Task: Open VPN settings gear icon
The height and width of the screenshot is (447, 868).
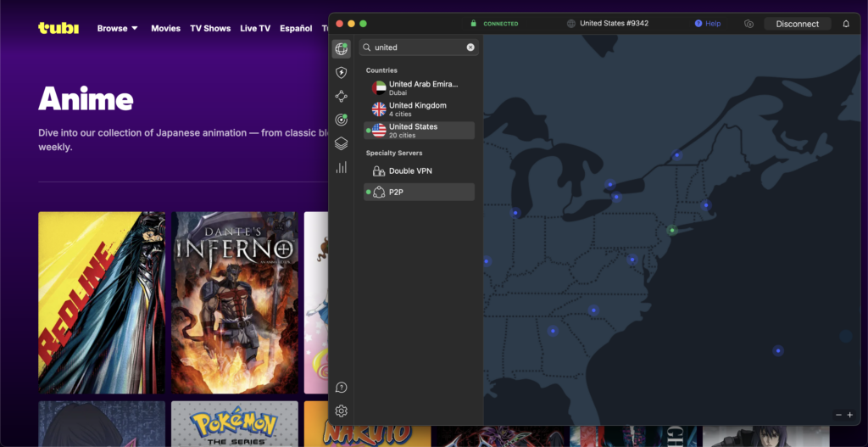Action: pos(341,411)
